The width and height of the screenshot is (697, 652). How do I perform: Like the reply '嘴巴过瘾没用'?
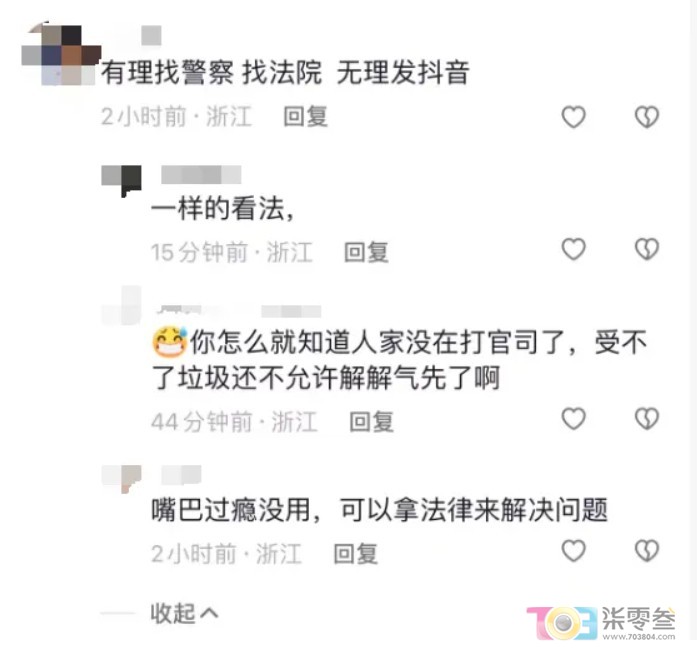tap(573, 551)
